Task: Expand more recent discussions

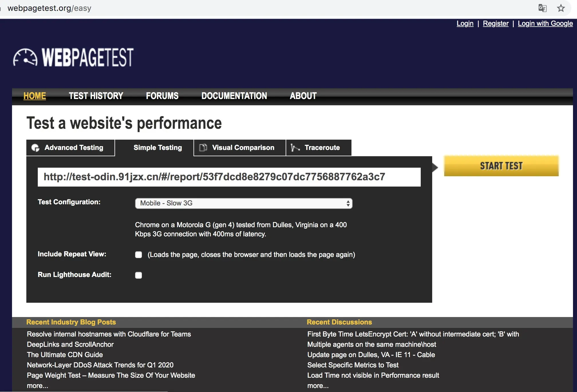Action: pos(318,386)
